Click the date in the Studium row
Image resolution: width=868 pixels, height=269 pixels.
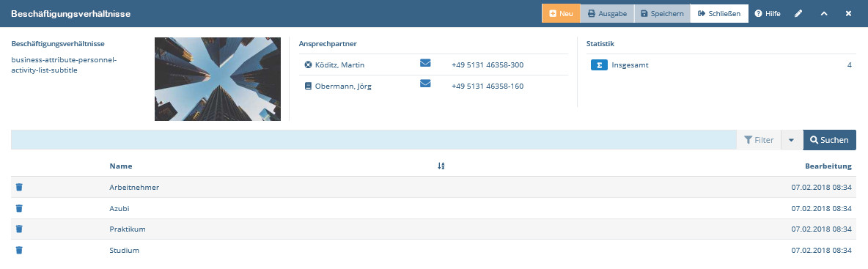(822, 250)
